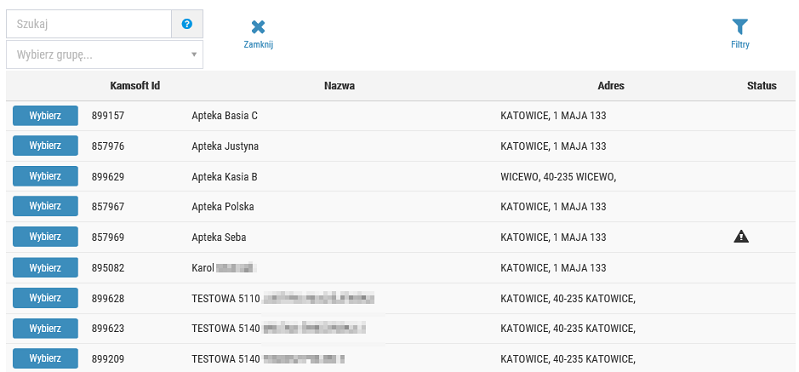The image size is (799, 372).
Task: Open the Filtry funnel icon
Action: (x=740, y=27)
